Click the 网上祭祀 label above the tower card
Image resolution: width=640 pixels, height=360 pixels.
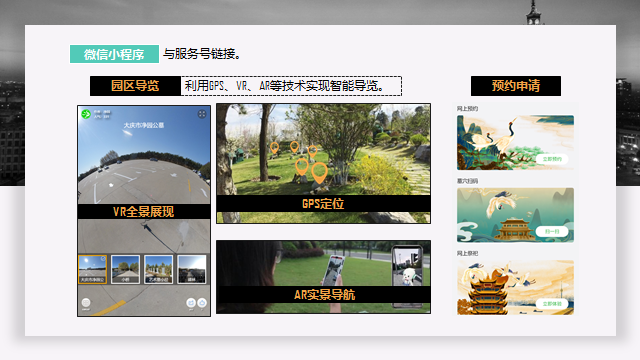pyautogui.click(x=467, y=253)
